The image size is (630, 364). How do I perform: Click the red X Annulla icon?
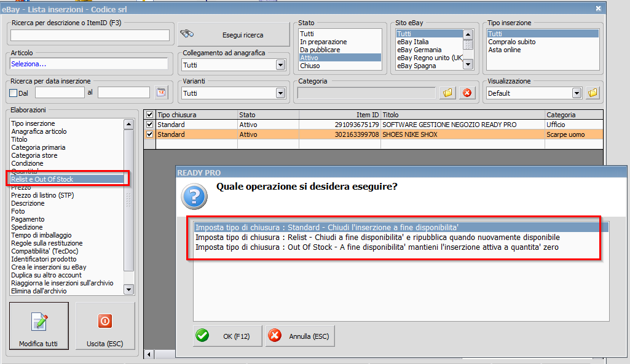[x=275, y=336]
